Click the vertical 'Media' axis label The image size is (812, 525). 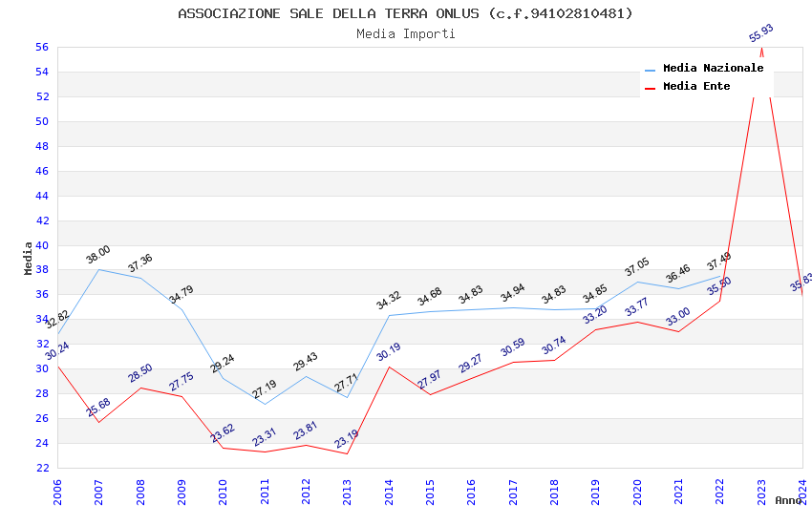[28, 258]
